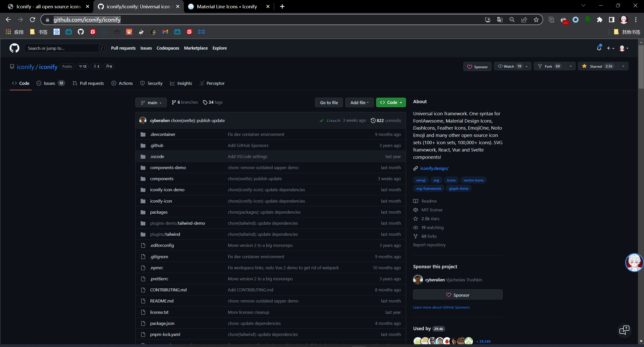Open browser extensions puzzle icon
644x347 pixels.
[x=599, y=20]
